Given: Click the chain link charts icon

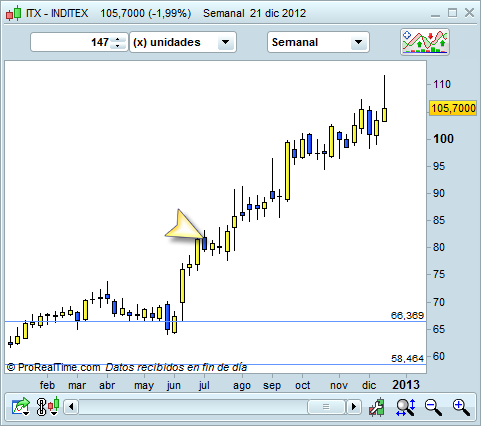Looking at the screenshot, I should tap(41, 407).
